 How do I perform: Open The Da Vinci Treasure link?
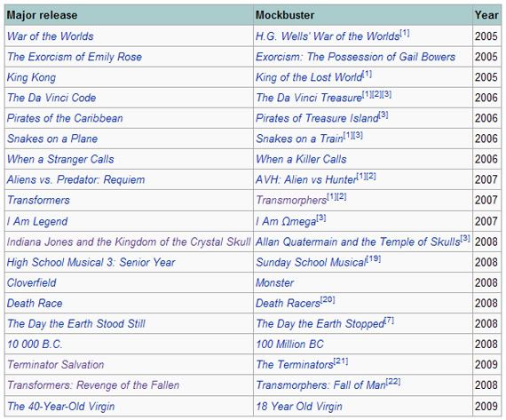(309, 98)
